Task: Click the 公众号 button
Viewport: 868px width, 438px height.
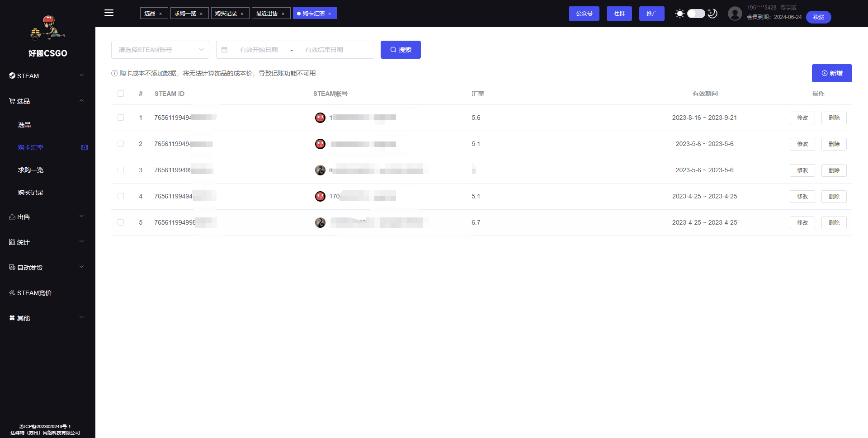Action: coord(584,14)
